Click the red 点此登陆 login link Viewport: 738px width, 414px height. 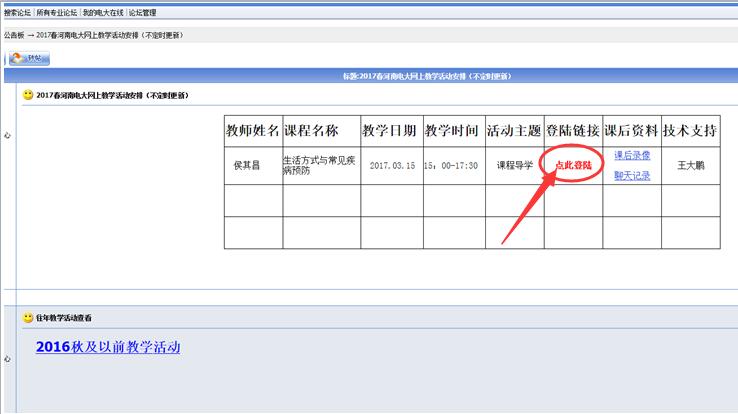(573, 165)
